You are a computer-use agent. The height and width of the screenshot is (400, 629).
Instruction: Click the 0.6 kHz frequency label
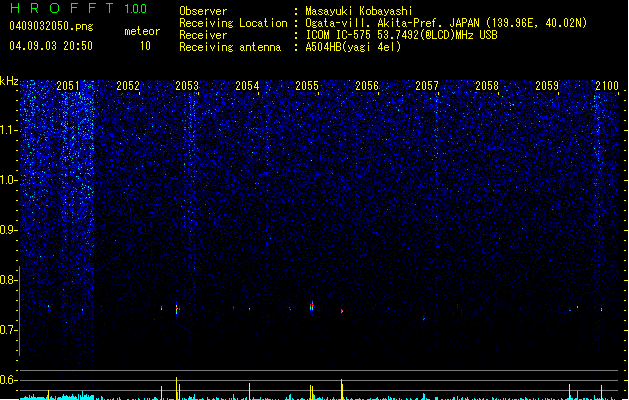point(9,380)
